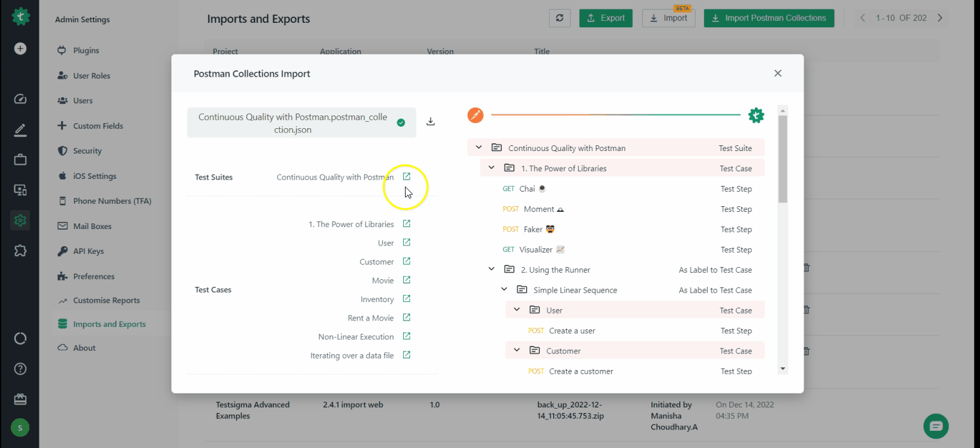Go to next page of results

coord(940,18)
